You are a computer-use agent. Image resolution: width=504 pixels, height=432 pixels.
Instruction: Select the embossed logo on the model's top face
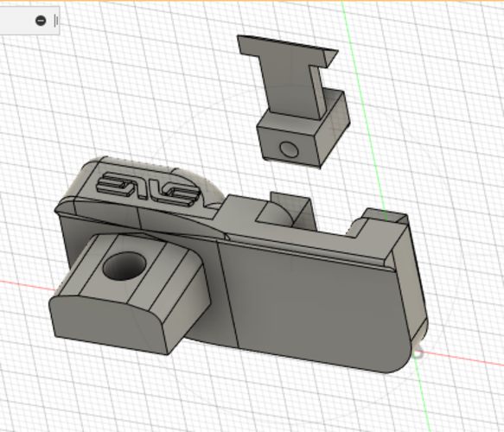point(150,189)
